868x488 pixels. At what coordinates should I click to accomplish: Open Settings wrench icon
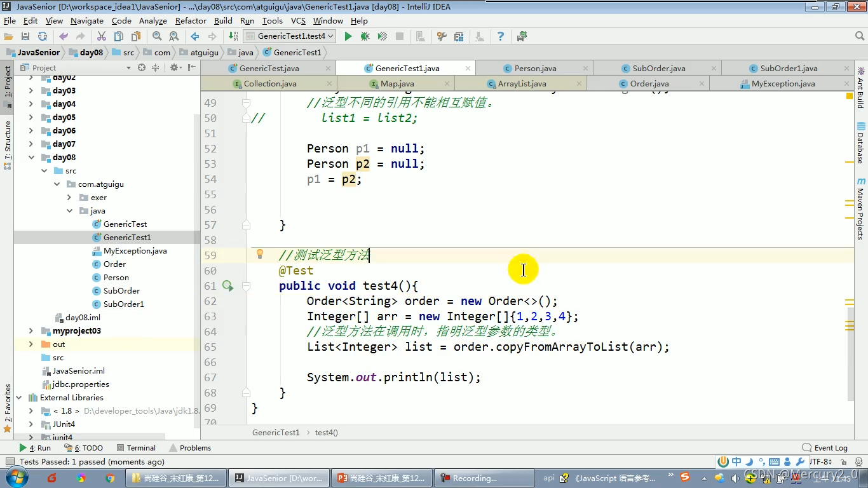point(442,36)
